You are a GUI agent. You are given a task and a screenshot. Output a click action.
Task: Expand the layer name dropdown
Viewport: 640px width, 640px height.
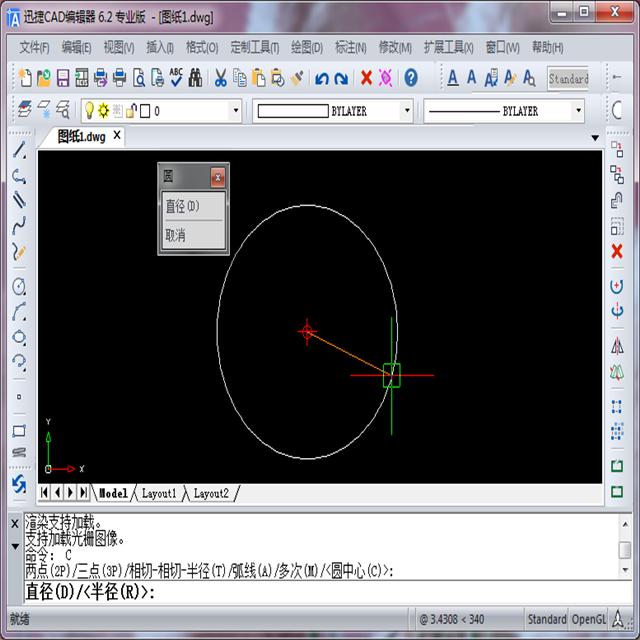pos(235,111)
